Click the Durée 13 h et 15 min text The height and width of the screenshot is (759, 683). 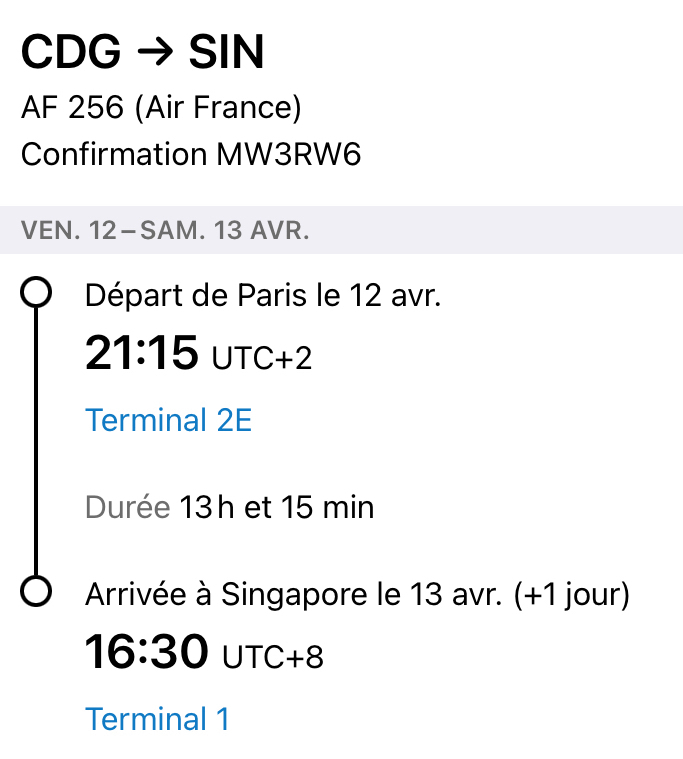[229, 507]
